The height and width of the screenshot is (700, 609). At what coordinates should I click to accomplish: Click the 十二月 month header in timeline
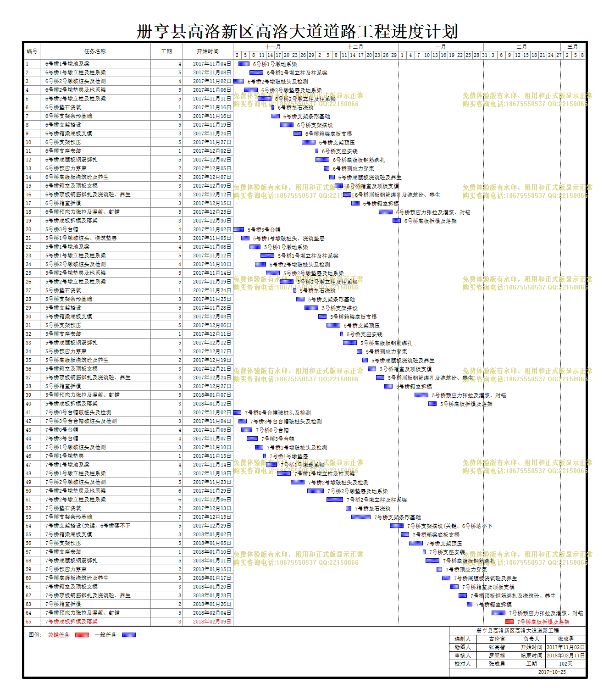click(355, 47)
